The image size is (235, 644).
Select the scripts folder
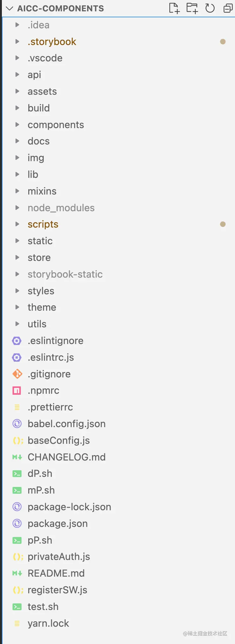coord(43,224)
